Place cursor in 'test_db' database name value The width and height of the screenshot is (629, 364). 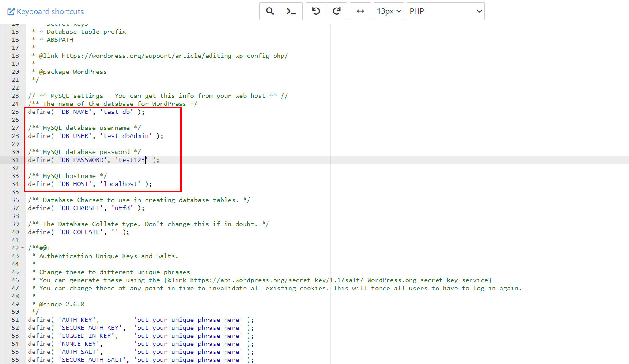point(117,112)
